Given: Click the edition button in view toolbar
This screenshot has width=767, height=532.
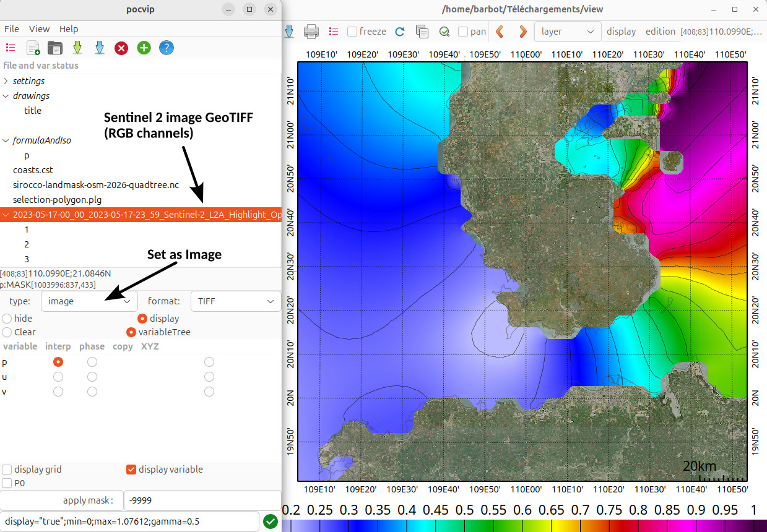Looking at the screenshot, I should (661, 32).
